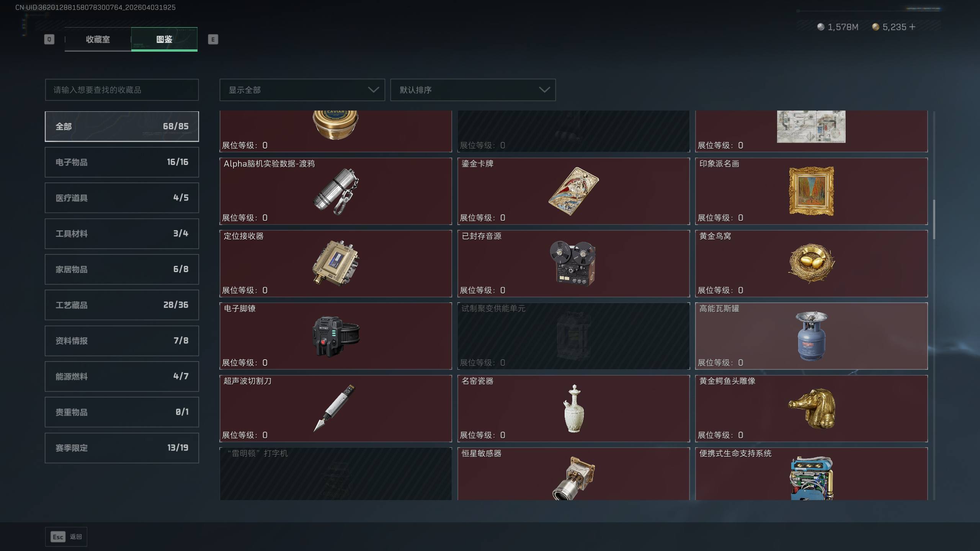Select the high-energy gas canister icon
This screenshot has width=980, height=551.
811,336
